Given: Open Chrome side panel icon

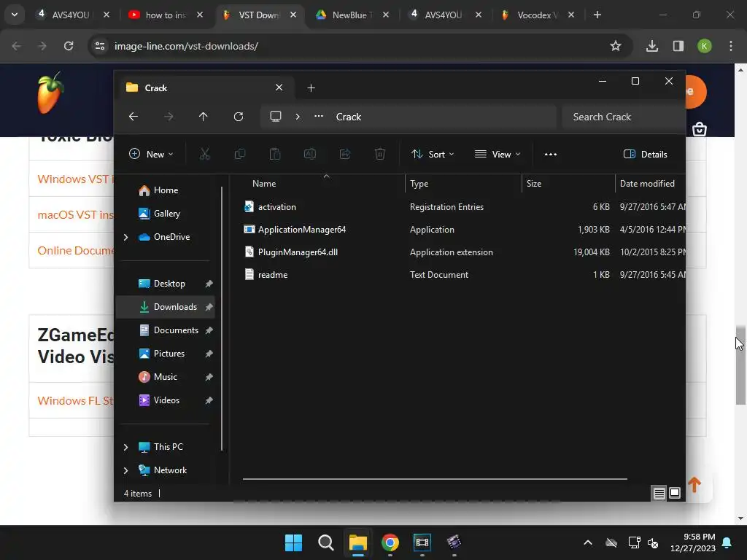Looking at the screenshot, I should tap(678, 46).
